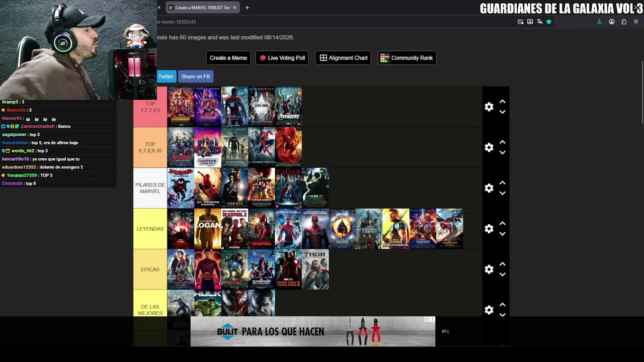Viewport: 644px width, 362px height.
Task: Click the browser address bar URL
Action: click(176, 22)
